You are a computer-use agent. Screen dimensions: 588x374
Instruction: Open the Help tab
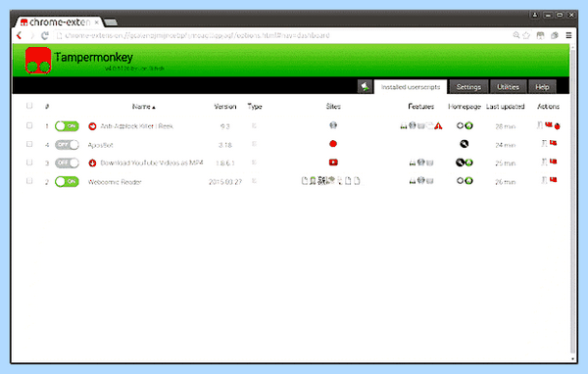(542, 87)
